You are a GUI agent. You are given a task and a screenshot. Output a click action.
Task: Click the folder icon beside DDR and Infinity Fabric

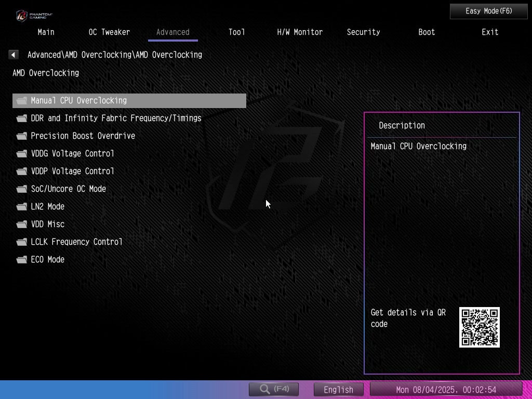(22, 118)
